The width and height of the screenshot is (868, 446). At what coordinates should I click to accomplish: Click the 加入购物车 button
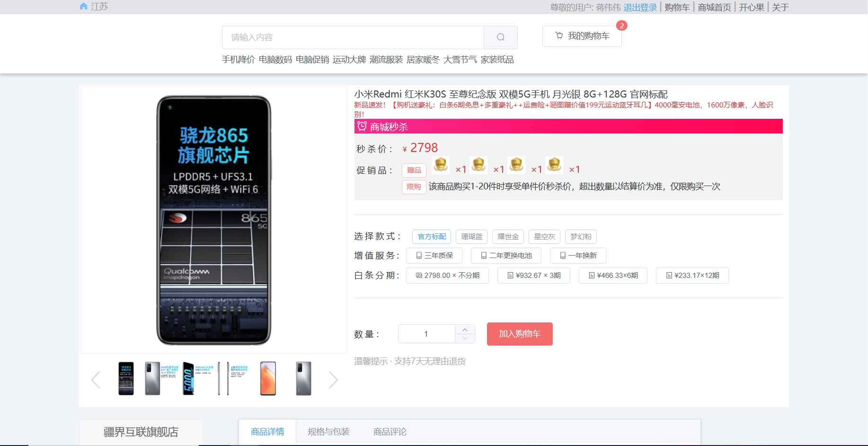520,334
